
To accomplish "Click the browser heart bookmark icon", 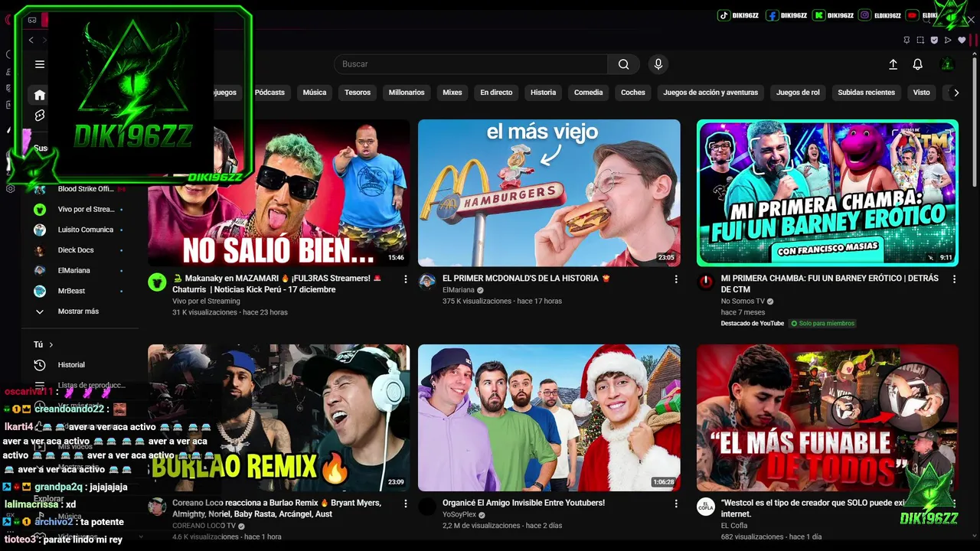I will pyautogui.click(x=962, y=40).
